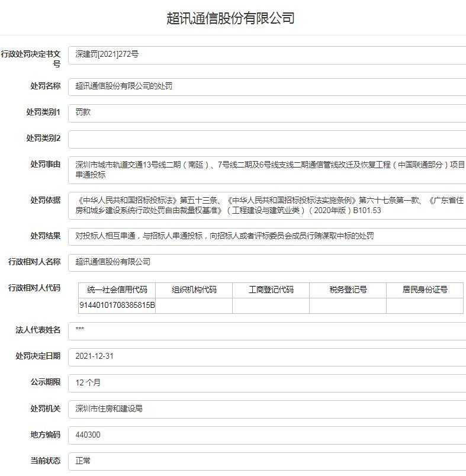Click the empty 处罚类别2 field
Image resolution: width=466 pixels, height=476 pixels.
click(x=267, y=139)
